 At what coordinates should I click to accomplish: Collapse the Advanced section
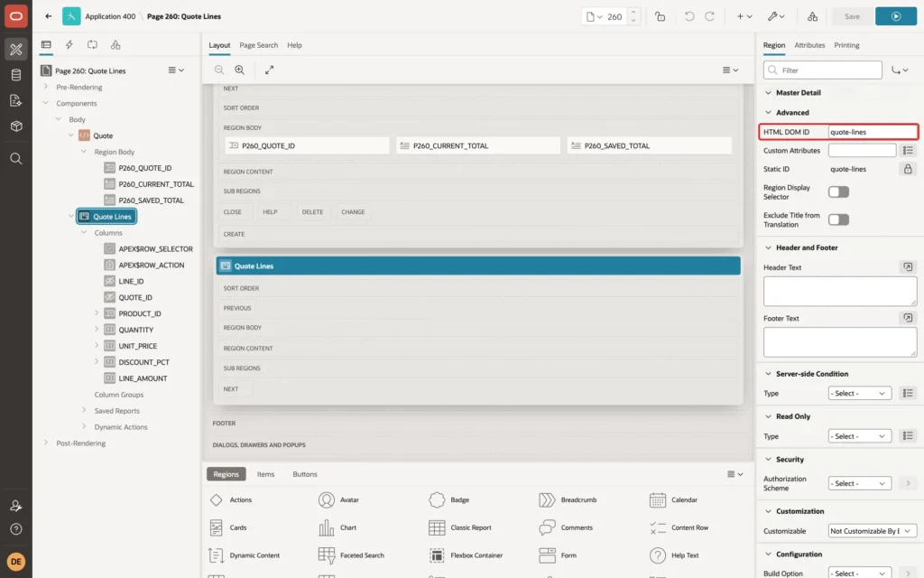pos(767,112)
